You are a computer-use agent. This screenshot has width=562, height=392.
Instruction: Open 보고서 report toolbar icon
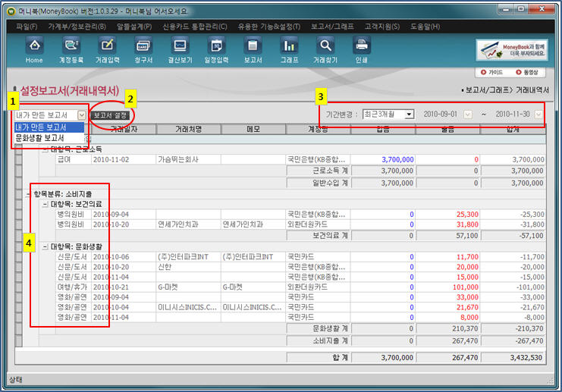click(x=253, y=50)
